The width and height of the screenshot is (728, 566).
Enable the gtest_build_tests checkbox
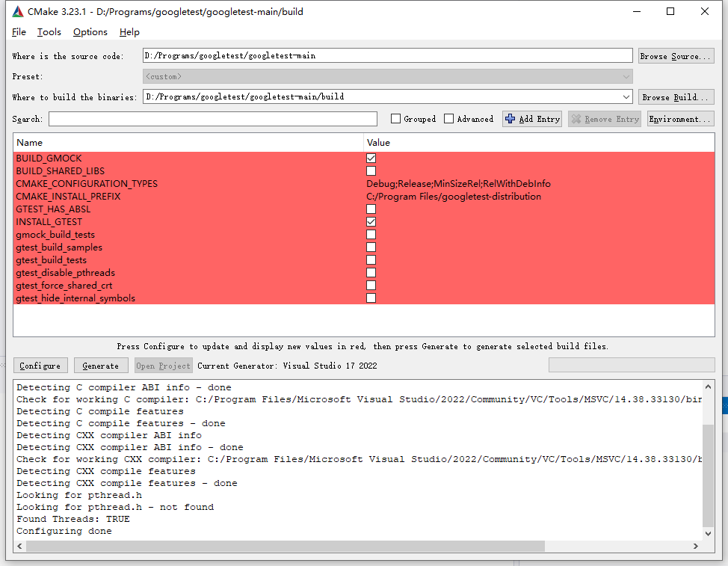pyautogui.click(x=371, y=260)
